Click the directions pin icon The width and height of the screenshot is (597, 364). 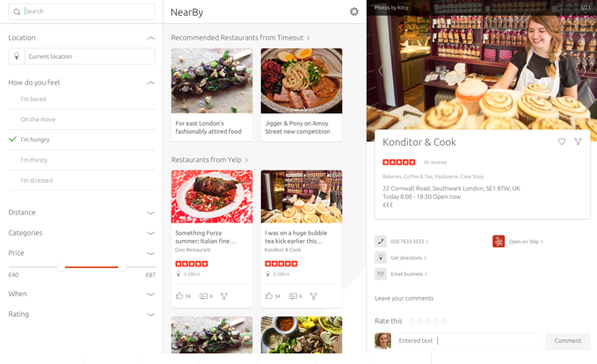click(381, 258)
